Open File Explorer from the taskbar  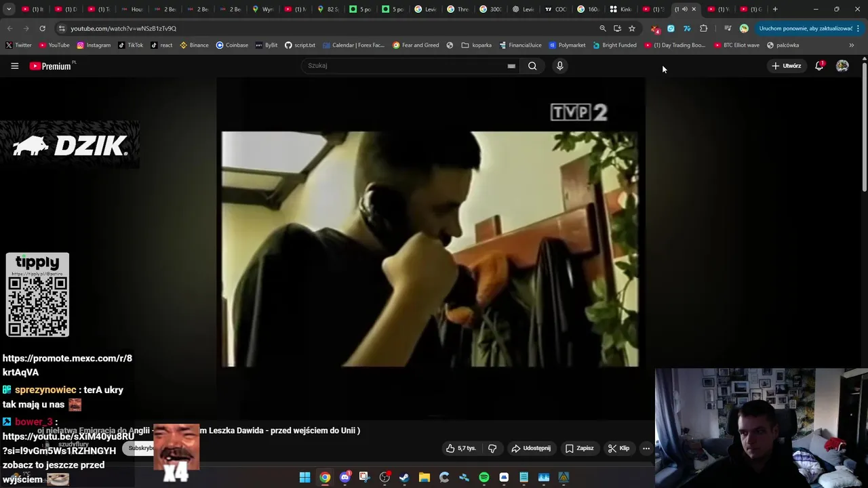[425, 477]
